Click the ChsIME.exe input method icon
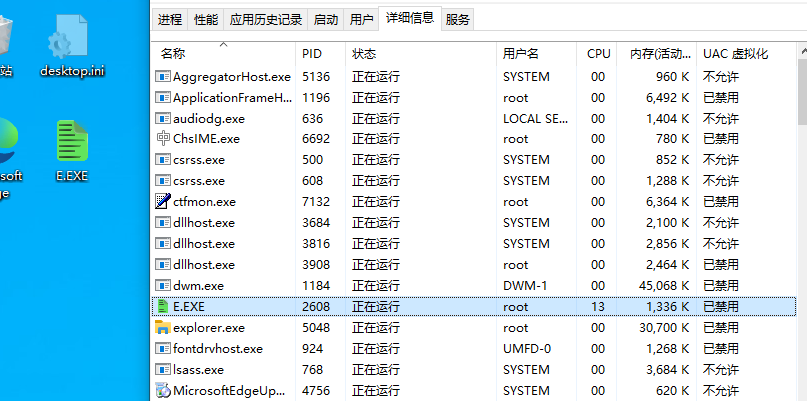Screen dimensions: 807x401 click(x=163, y=139)
